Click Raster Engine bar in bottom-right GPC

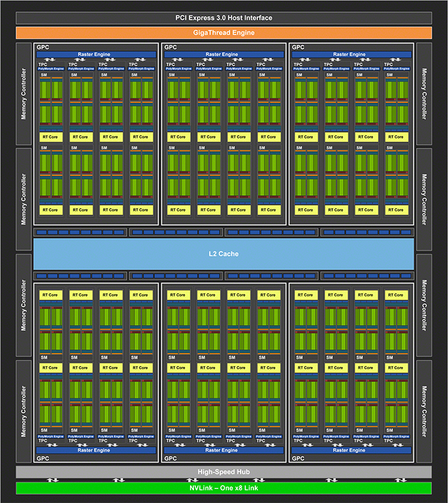(351, 451)
